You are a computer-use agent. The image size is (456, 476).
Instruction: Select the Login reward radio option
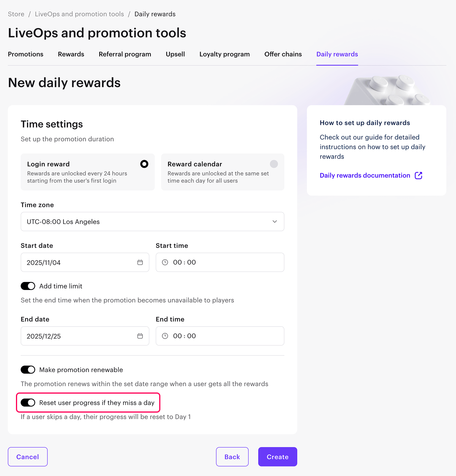pos(144,164)
